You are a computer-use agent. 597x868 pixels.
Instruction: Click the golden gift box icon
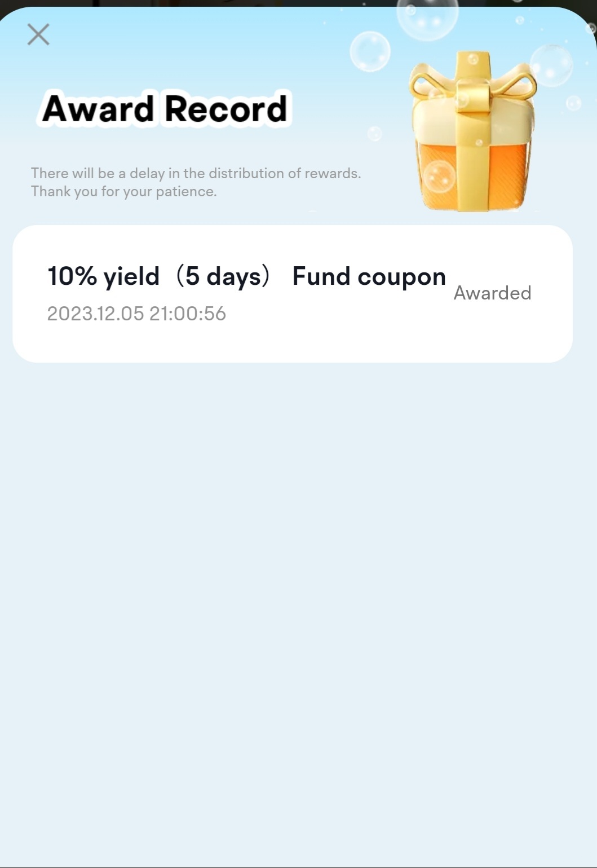point(472,131)
